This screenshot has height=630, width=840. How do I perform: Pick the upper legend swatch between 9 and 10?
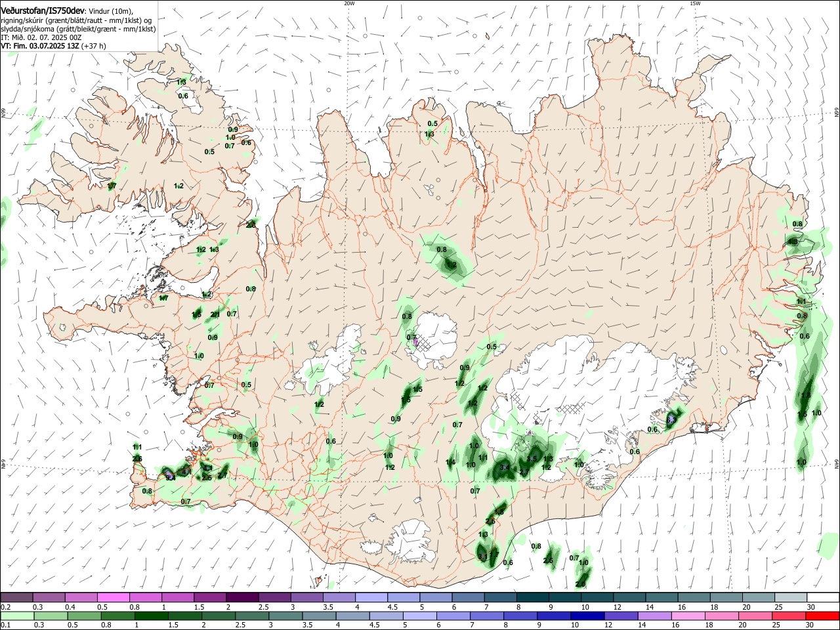[x=564, y=597]
